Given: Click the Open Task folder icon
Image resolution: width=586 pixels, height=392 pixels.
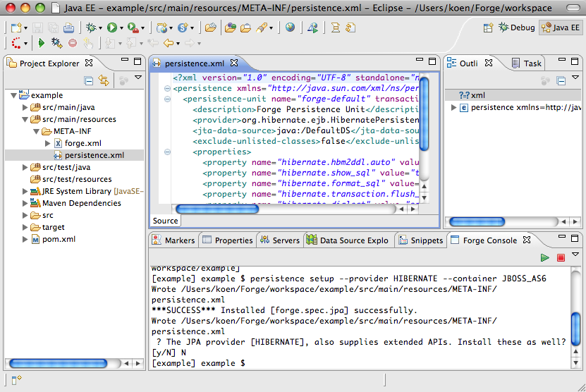Looking at the screenshot, I should [245, 27].
